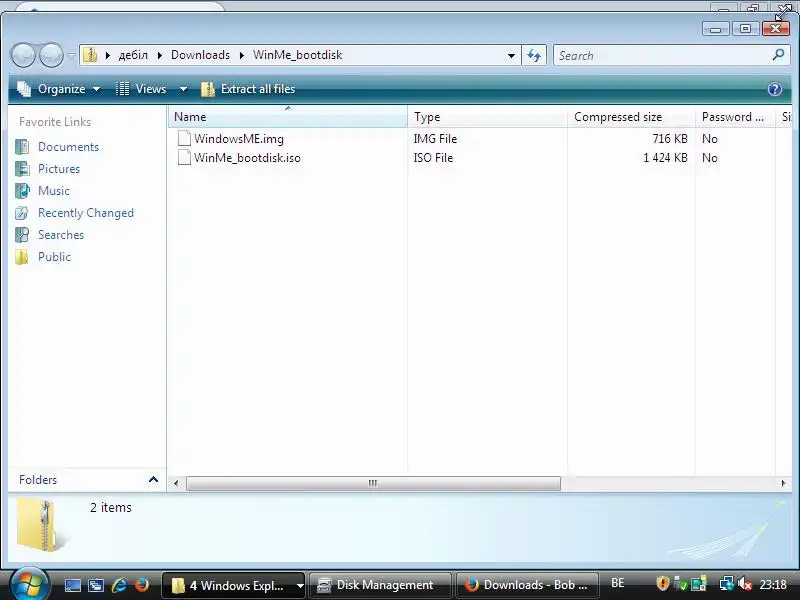Click the Public folder icon in sidebar
Screen dimensions: 800x600
click(x=22, y=257)
